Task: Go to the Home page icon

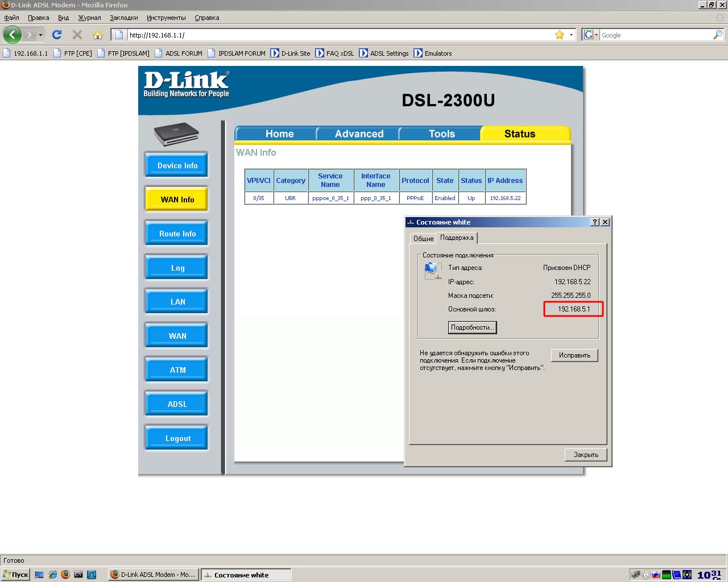Action: point(98,35)
